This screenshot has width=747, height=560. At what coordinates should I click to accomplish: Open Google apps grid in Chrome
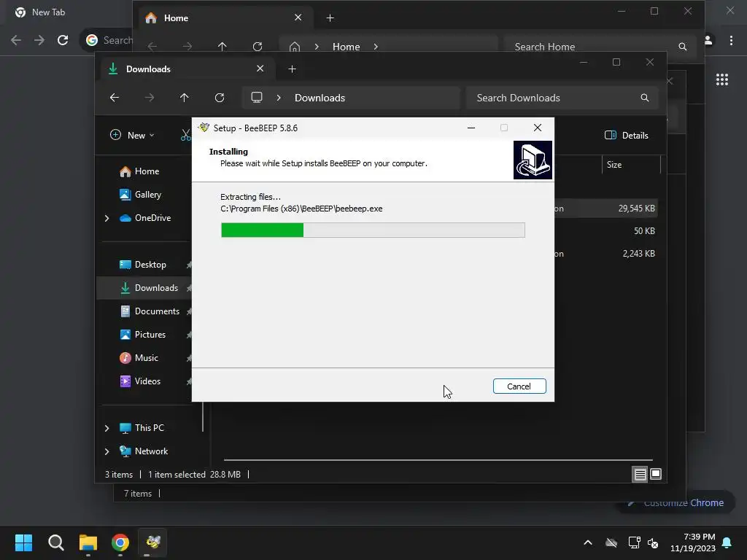pos(722,79)
